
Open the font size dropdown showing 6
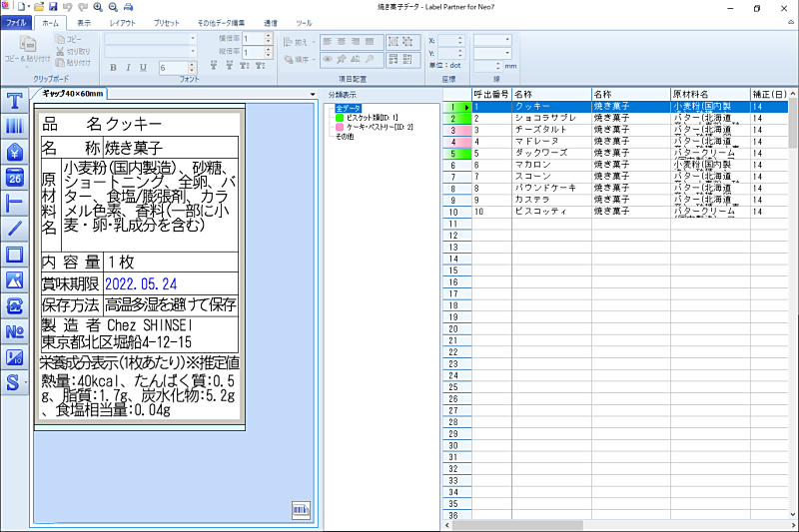[192, 68]
